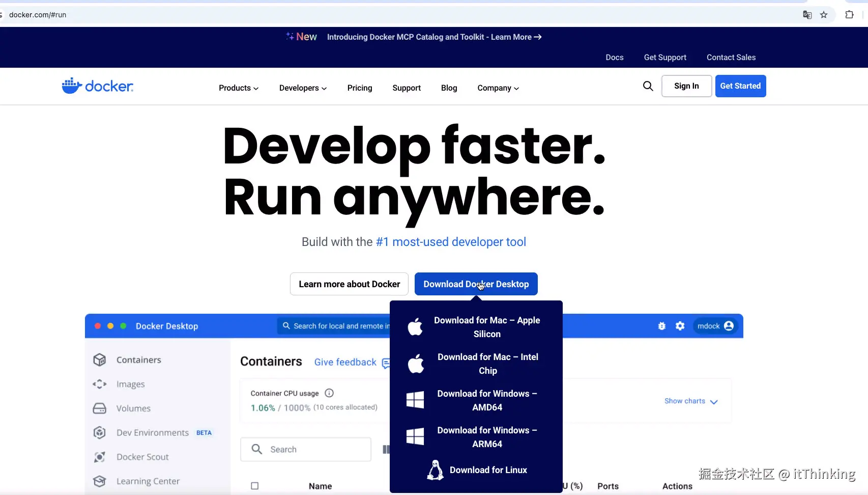This screenshot has width=868, height=495.
Task: Click the info icon beside Container CPU usage
Action: point(329,393)
